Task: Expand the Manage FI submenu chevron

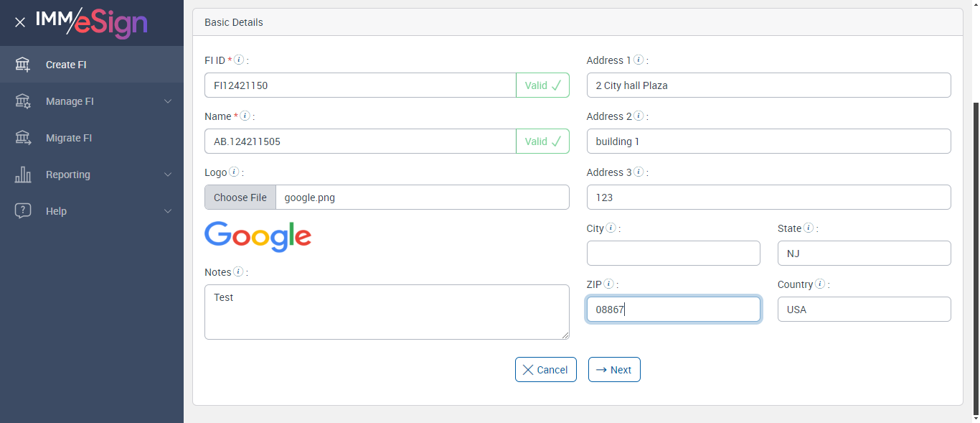Action: point(168,101)
